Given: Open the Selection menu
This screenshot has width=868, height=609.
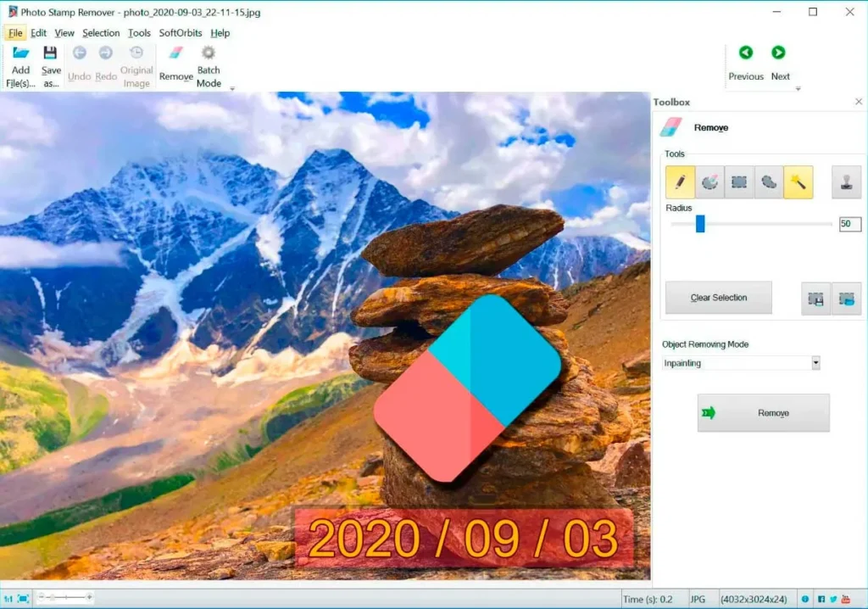Looking at the screenshot, I should (101, 33).
